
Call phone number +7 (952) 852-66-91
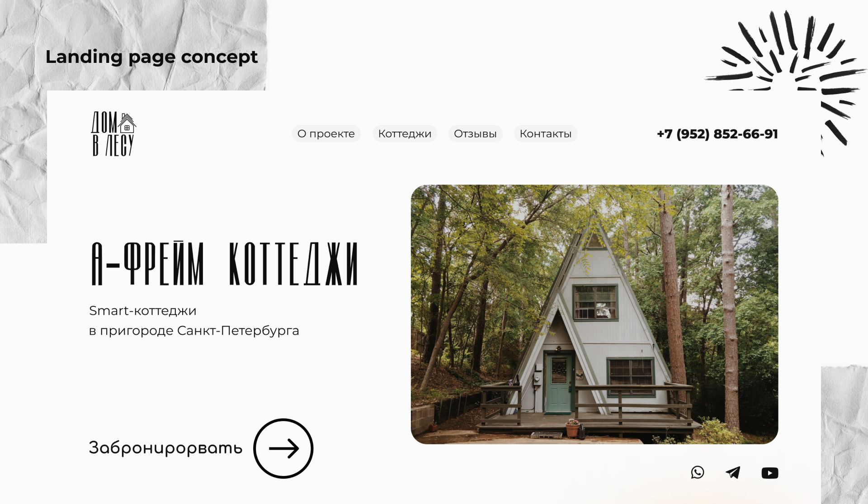717,134
